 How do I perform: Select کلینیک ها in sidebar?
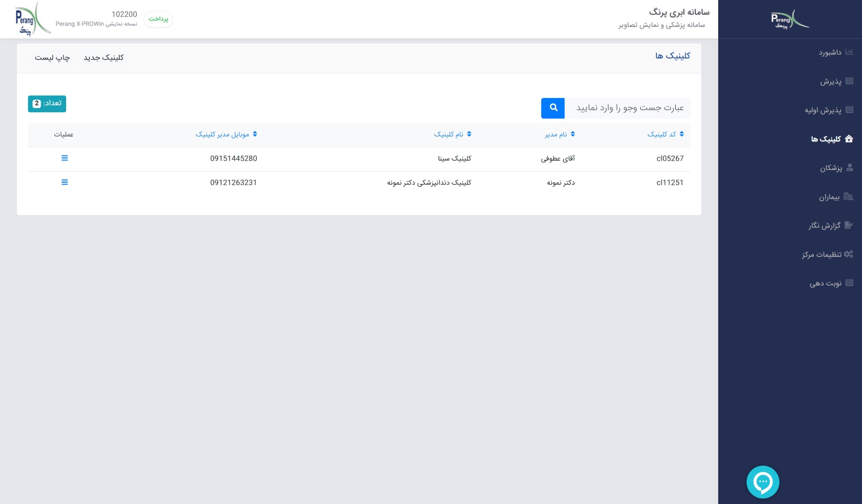coord(826,139)
